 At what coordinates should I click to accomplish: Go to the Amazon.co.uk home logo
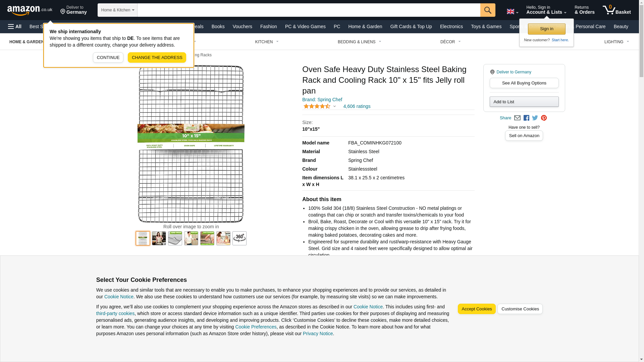pos(30,10)
